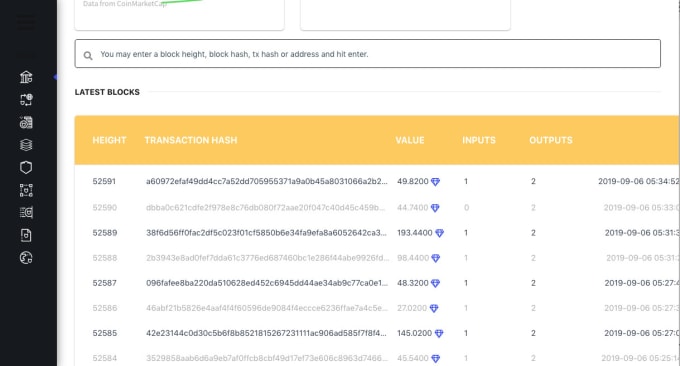The width and height of the screenshot is (680, 366).
Task: Click the TRANSACTION HASH column header
Action: [x=191, y=140]
